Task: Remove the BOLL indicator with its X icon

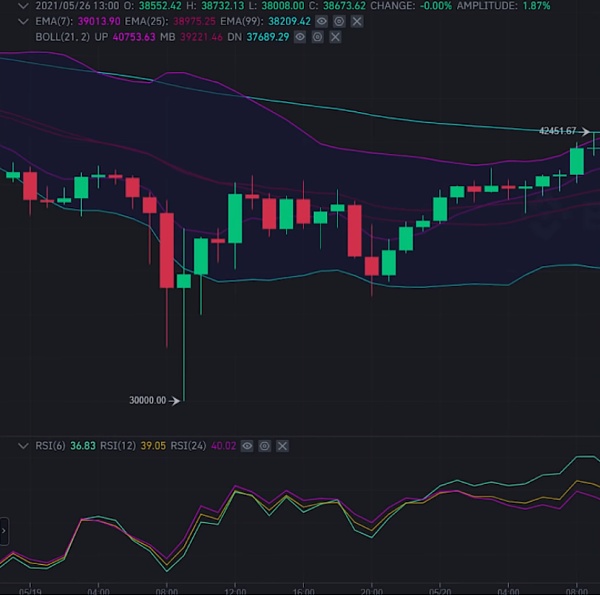Action: tap(335, 37)
